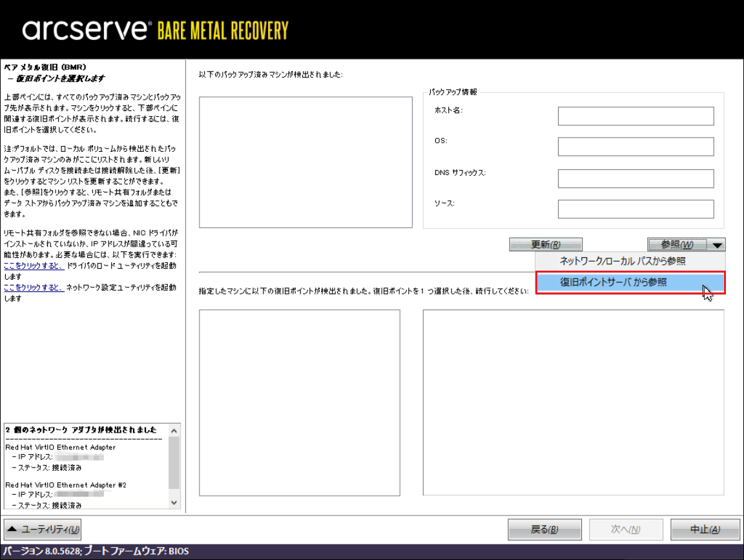Click the backed-up machines list box

pyautogui.click(x=305, y=162)
